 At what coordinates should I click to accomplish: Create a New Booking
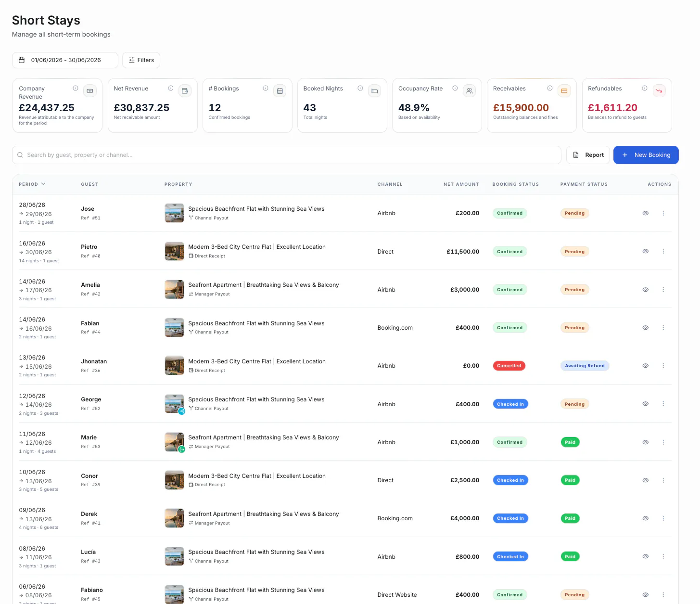(x=646, y=155)
